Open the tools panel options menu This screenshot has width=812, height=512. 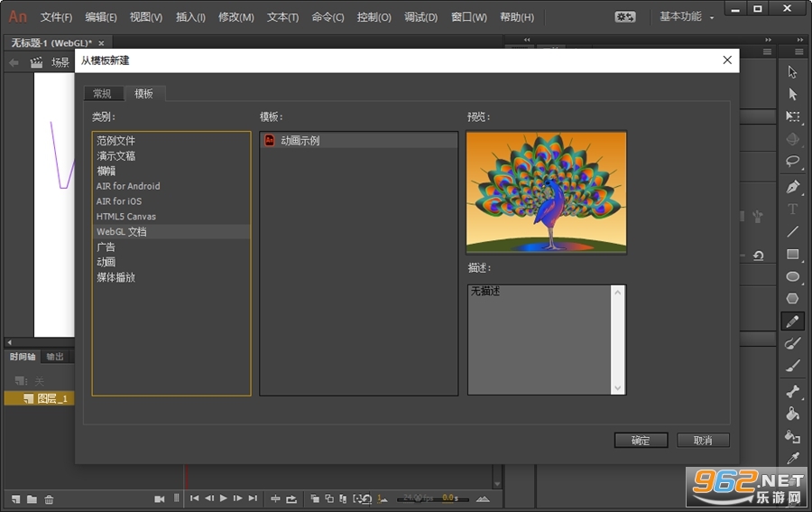799,51
